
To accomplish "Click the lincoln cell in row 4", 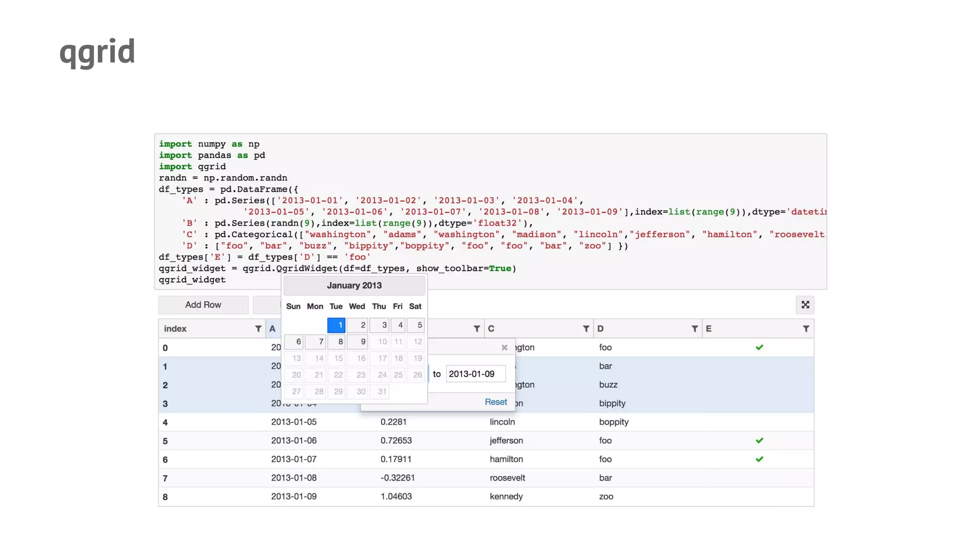I will pyautogui.click(x=502, y=422).
